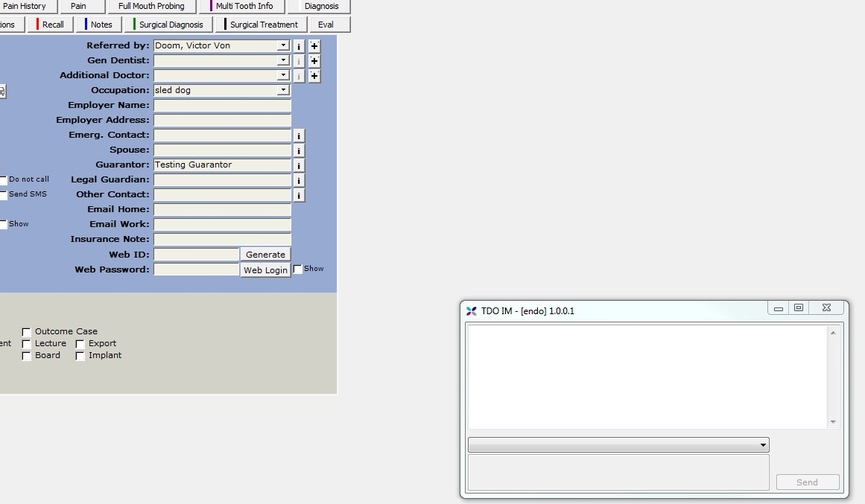
Task: Expand the Occupation dropdown
Action: tap(283, 90)
